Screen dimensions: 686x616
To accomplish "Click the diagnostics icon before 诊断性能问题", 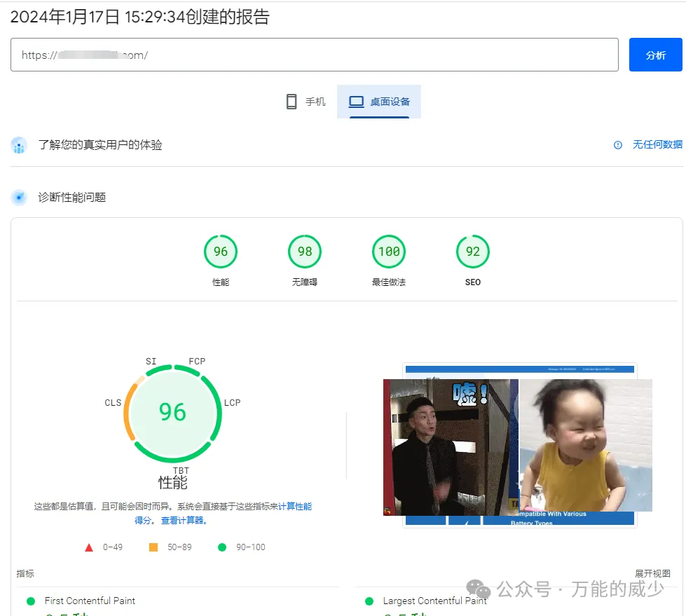I will (19, 197).
